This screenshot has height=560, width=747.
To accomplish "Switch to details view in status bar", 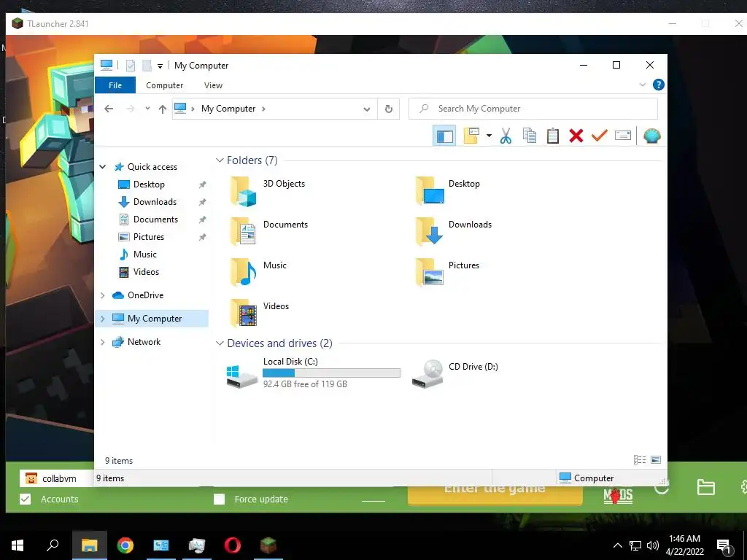I will [x=639, y=459].
